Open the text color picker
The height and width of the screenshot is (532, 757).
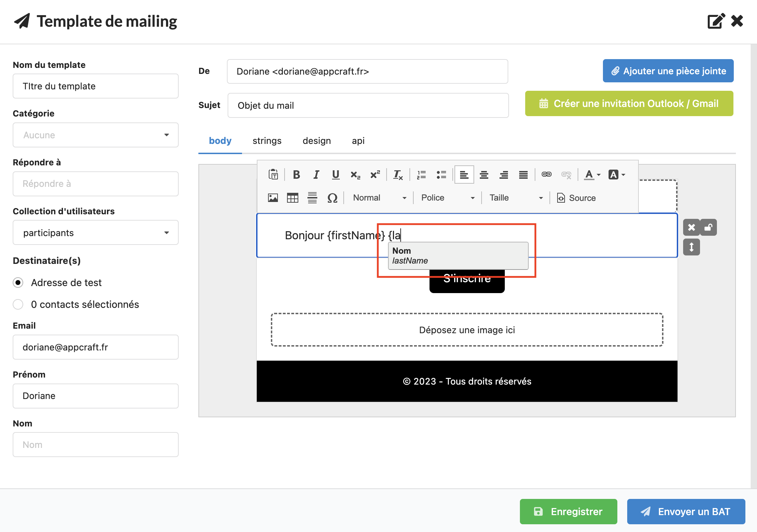pos(592,175)
